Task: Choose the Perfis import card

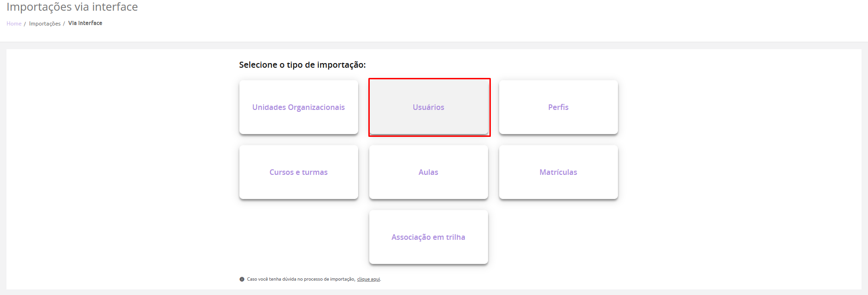Action: tap(558, 107)
